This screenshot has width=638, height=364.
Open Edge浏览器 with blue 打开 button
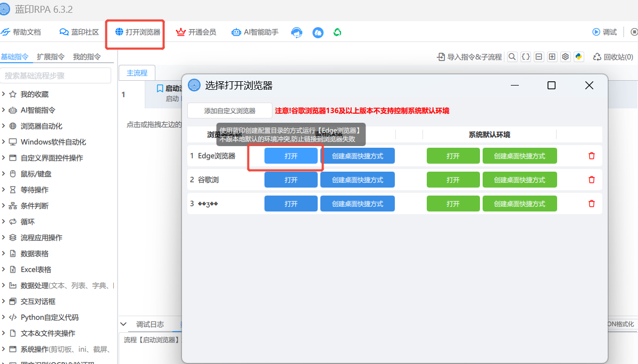click(x=291, y=156)
